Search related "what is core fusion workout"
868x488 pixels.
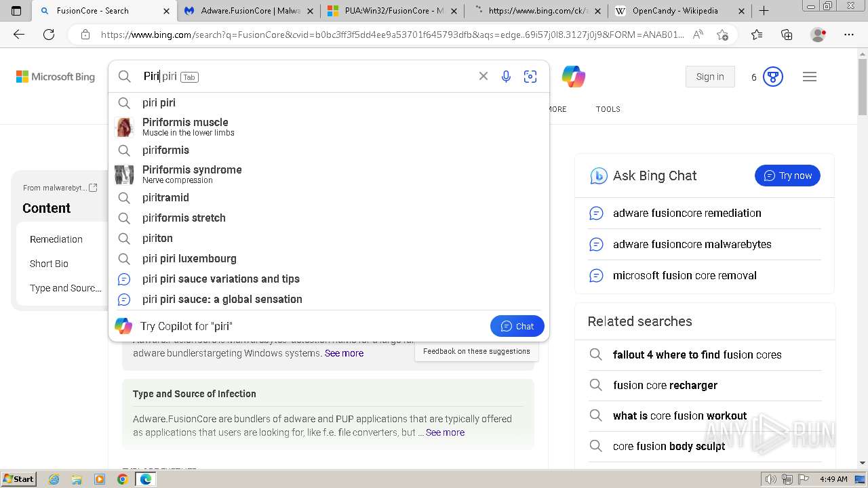[x=705, y=416]
